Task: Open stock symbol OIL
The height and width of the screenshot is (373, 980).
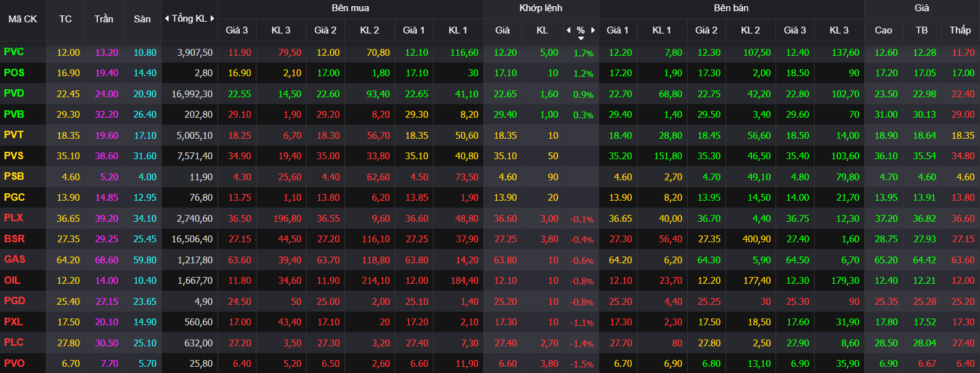Action: pyautogui.click(x=12, y=280)
